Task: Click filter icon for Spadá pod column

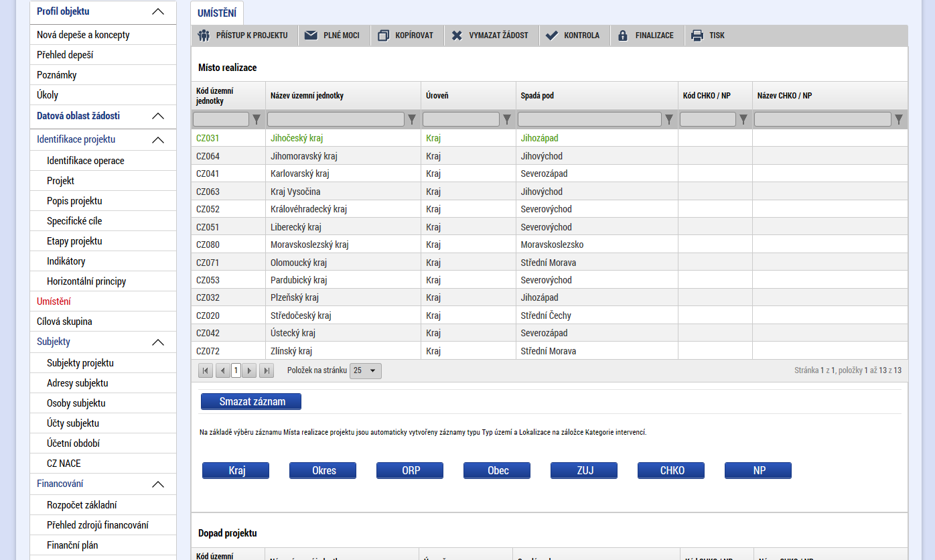Action: 669,119
